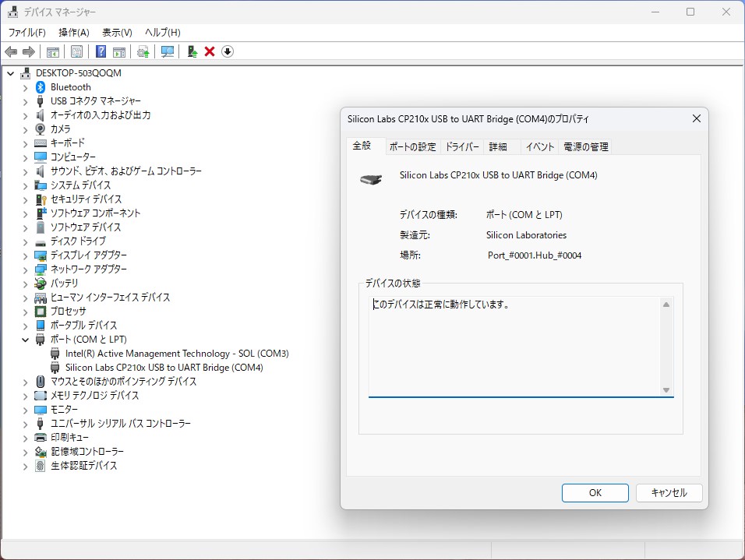Screen dimensions: 745x560
Task: Click the バッテリ battery icon
Action: [41, 284]
